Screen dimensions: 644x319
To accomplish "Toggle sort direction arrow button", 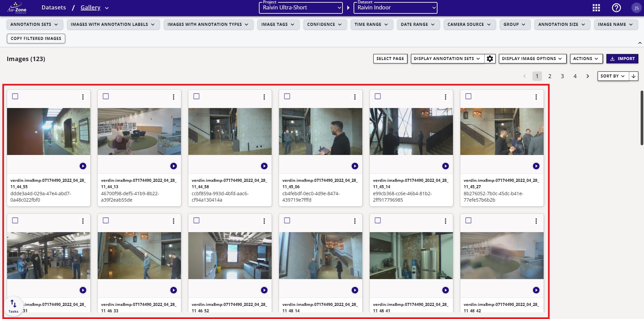I will click(634, 76).
